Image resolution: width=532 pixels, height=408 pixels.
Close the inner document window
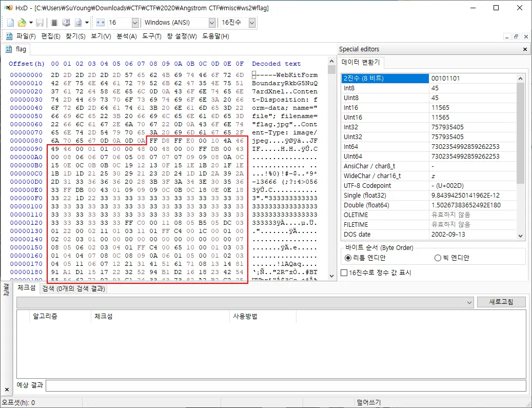(525, 36)
